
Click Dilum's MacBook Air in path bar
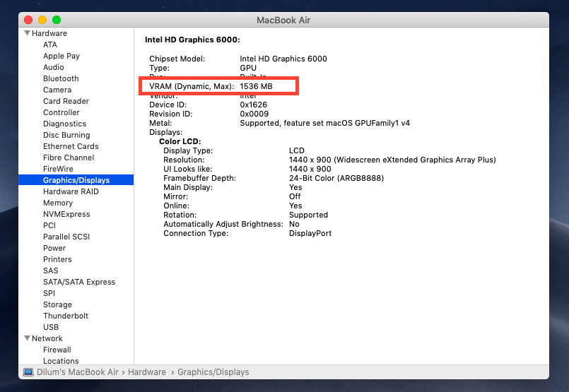coord(78,372)
